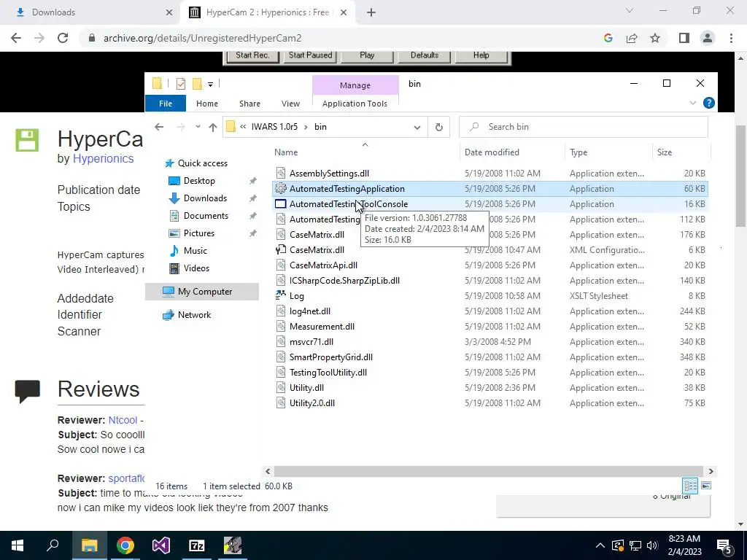Select CaseMatrix XML configuration file icon
The height and width of the screenshot is (560, 747).
[281, 249]
